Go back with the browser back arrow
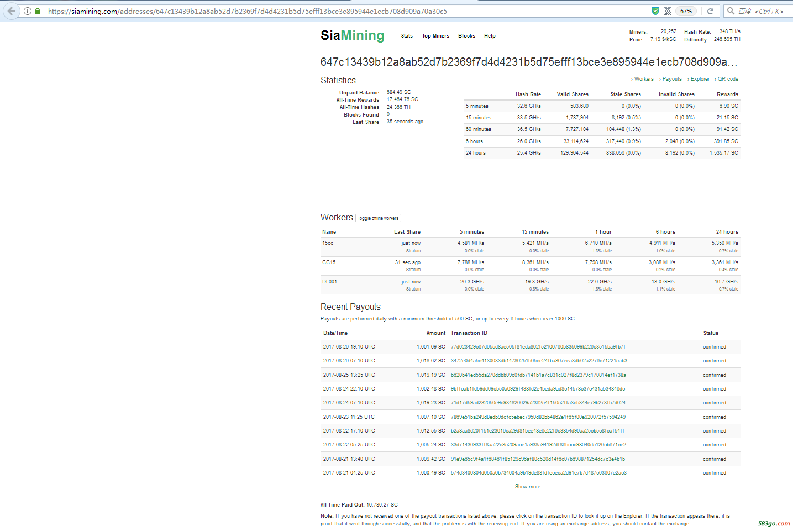Image resolution: width=793 pixels, height=532 pixels. pos(11,10)
